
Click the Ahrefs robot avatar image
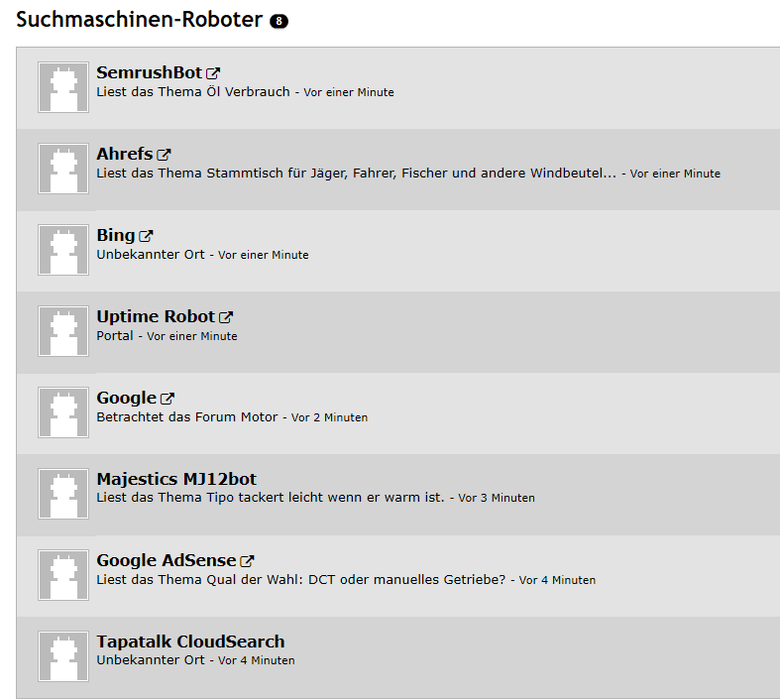tap(63, 169)
